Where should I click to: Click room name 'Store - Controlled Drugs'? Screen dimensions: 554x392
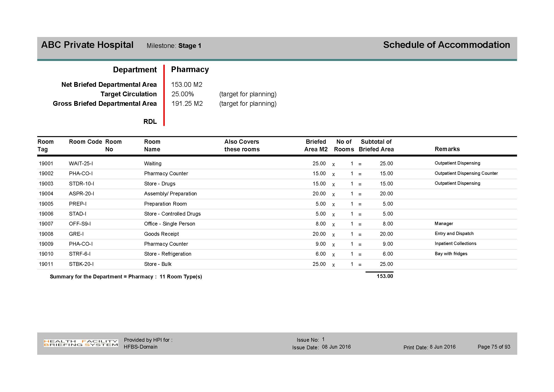[172, 214]
